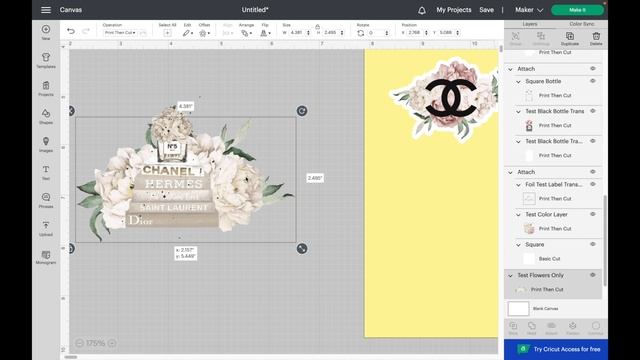Hide the second Attach group
This screenshot has height=360, width=640.
coord(593,172)
